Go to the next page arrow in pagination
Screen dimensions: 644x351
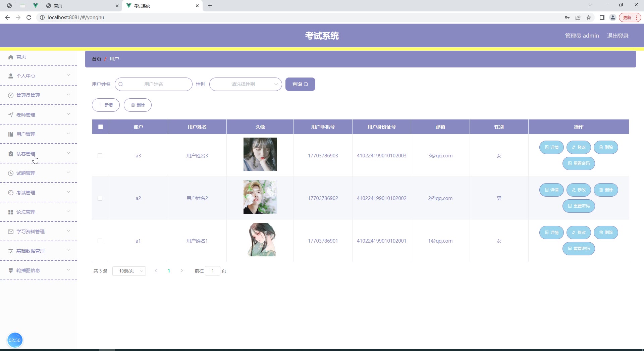pos(182,271)
